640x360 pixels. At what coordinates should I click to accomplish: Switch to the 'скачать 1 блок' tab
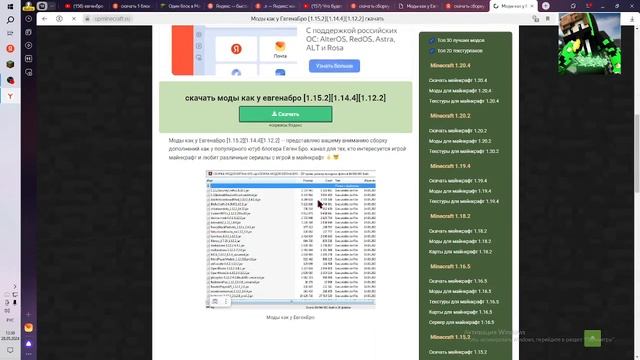132,6
